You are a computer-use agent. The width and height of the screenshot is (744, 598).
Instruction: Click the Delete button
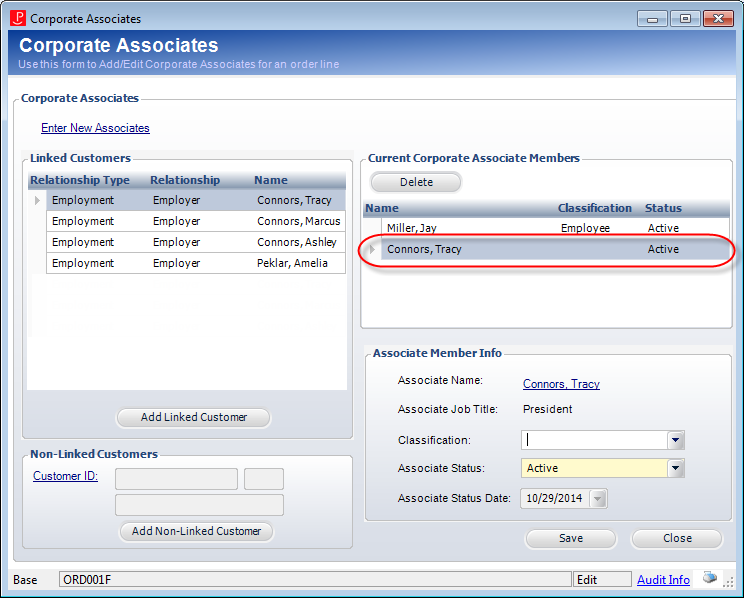tap(416, 182)
